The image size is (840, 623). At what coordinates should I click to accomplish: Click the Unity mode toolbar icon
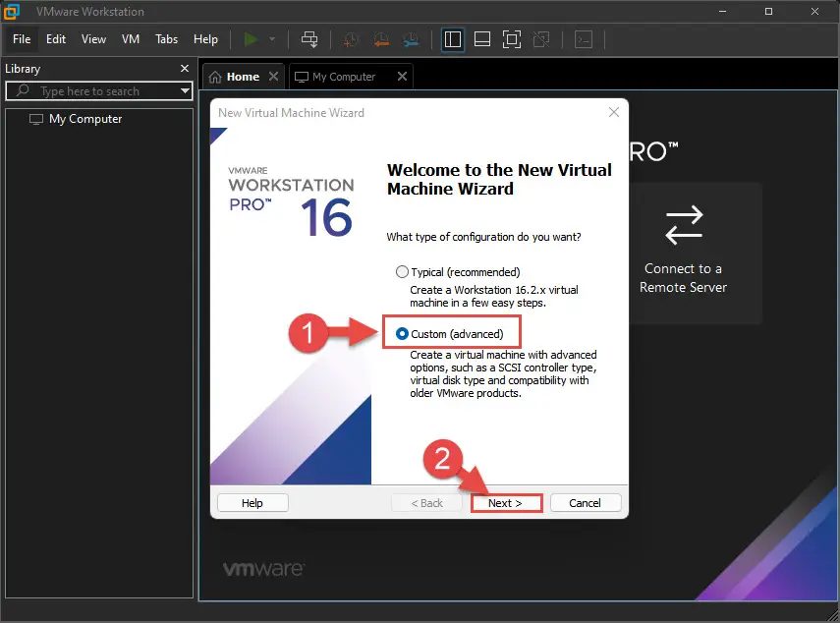(541, 39)
